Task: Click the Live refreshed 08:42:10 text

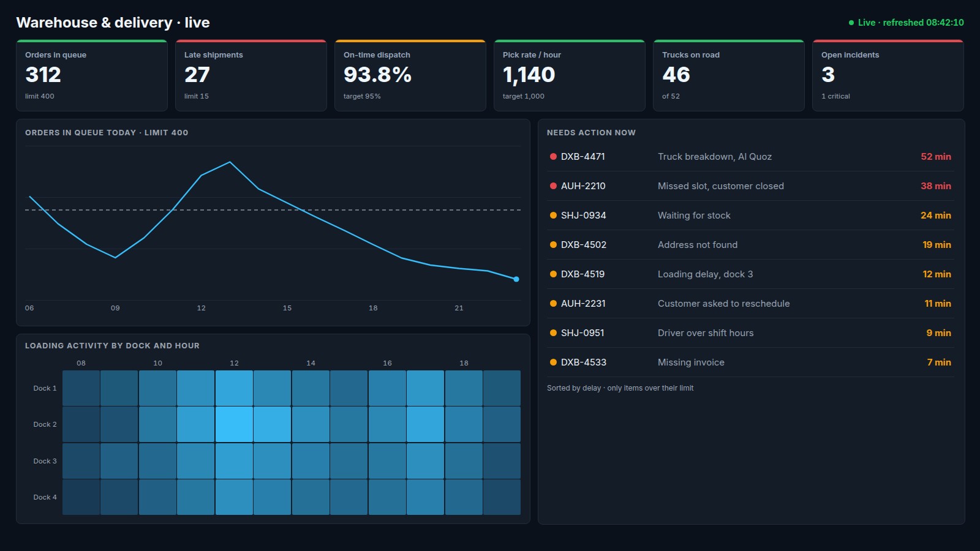Action: pos(911,23)
